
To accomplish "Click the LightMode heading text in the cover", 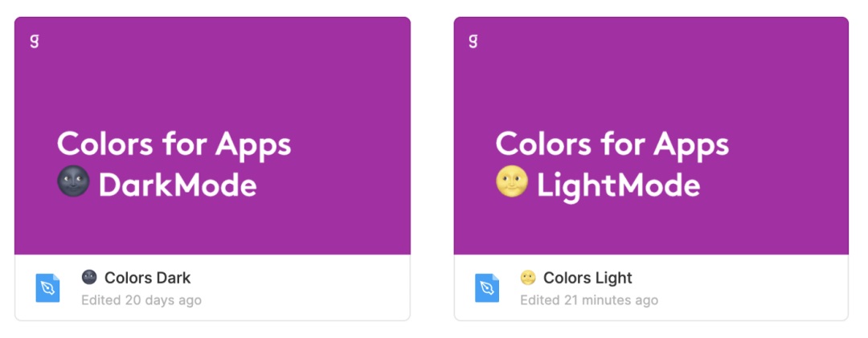I will 618,186.
